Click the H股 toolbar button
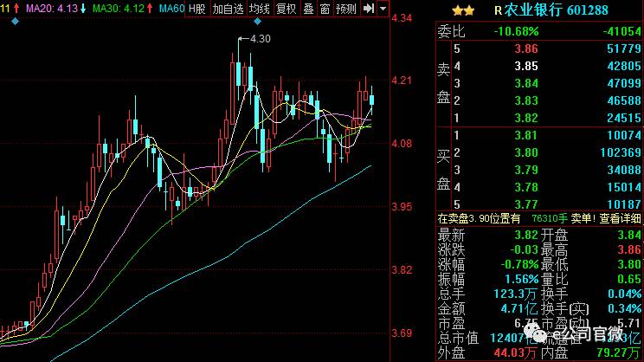The height and width of the screenshot is (362, 644). point(197,9)
